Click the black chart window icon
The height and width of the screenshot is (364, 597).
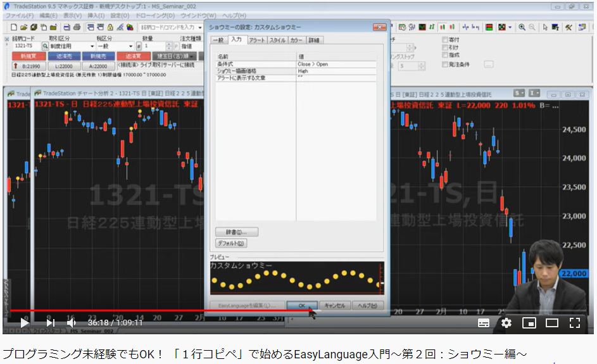422,27
